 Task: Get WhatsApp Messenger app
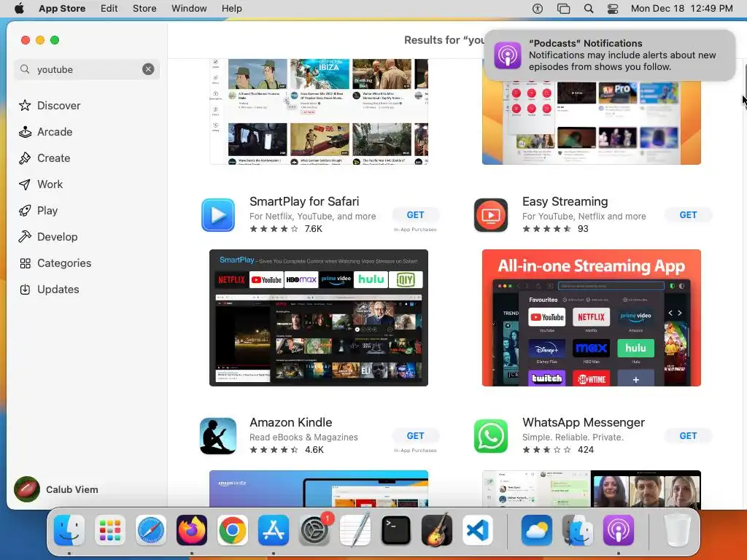[x=688, y=436]
